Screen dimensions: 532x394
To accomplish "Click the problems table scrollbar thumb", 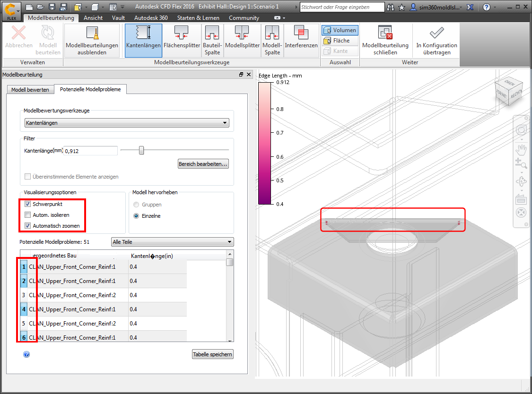I will (230, 262).
